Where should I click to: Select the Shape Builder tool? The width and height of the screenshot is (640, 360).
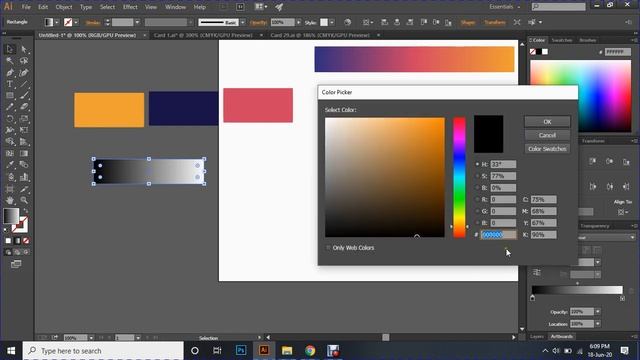pos(10,142)
